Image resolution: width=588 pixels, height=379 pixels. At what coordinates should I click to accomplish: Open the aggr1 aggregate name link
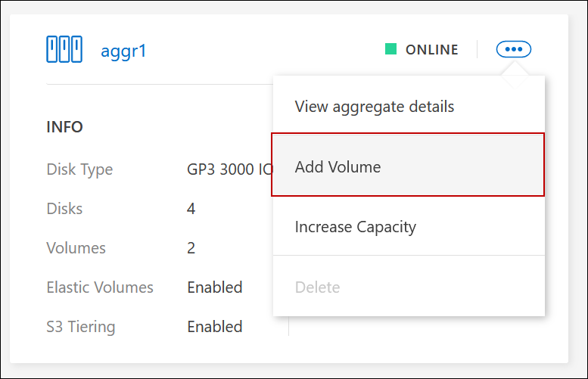click(123, 51)
